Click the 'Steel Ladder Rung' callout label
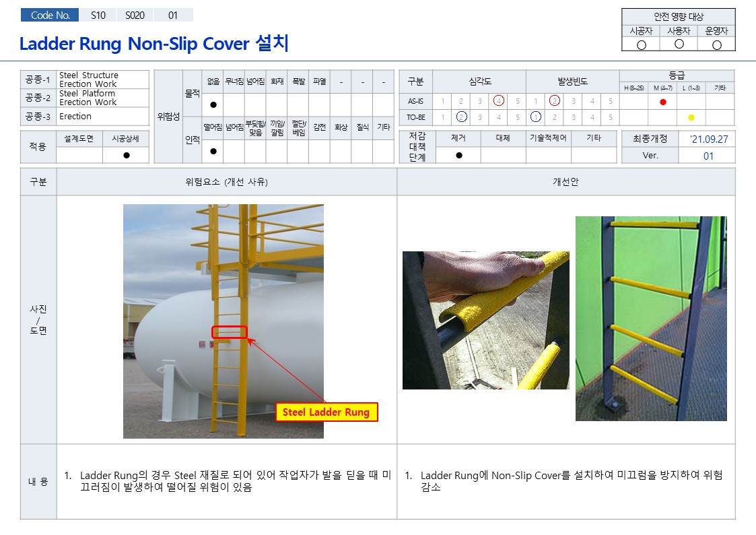The image size is (756, 535). click(326, 412)
